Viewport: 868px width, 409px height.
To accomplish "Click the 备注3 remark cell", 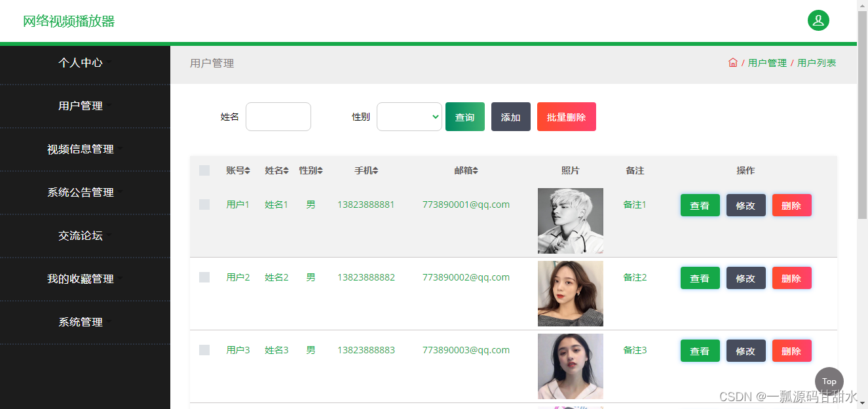I will coord(635,350).
